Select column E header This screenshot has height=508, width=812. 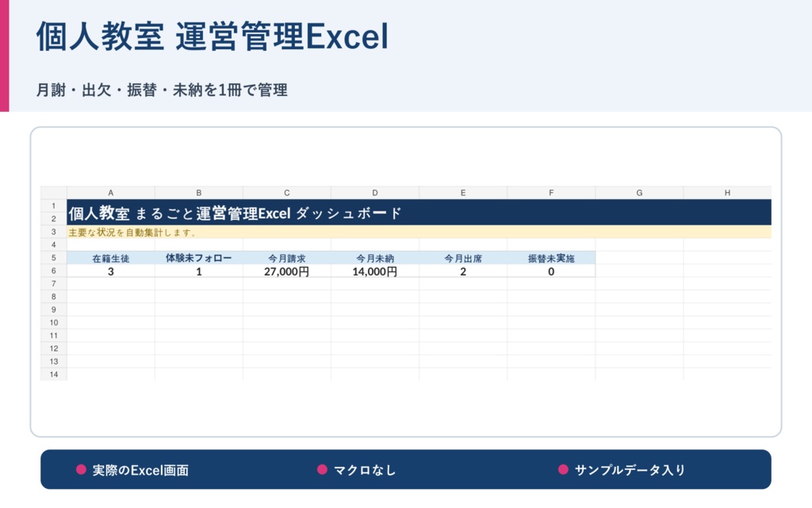(x=463, y=193)
